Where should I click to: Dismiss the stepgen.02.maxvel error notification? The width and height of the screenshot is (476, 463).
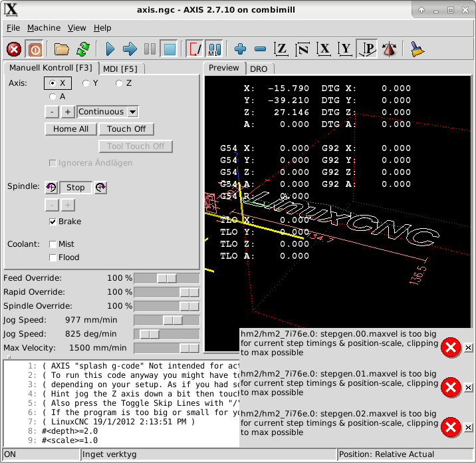click(x=468, y=428)
